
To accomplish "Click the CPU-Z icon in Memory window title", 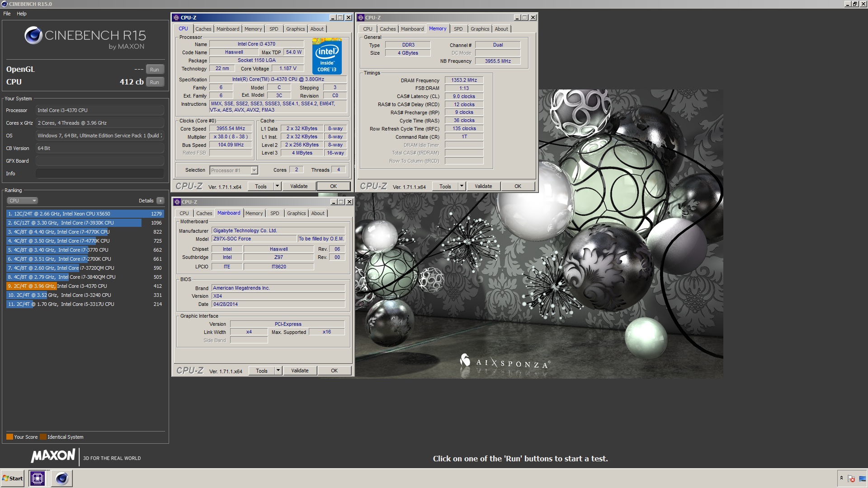I will (x=361, y=18).
